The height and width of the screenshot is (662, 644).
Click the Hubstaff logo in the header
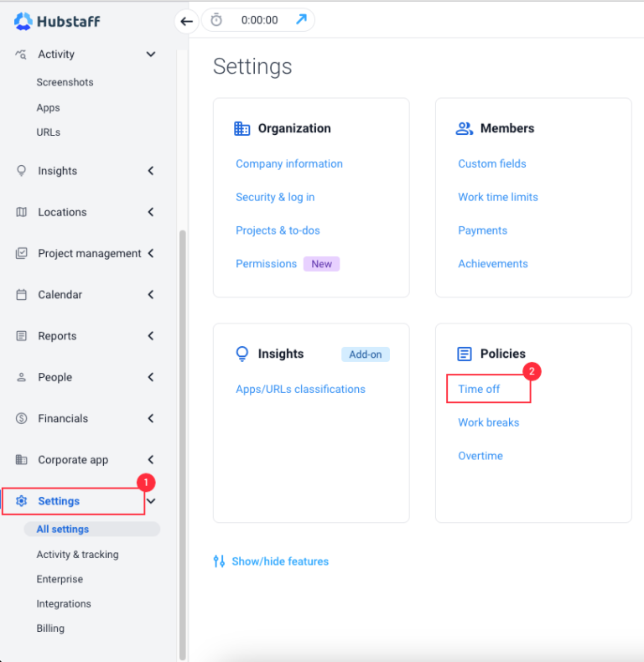point(57,21)
